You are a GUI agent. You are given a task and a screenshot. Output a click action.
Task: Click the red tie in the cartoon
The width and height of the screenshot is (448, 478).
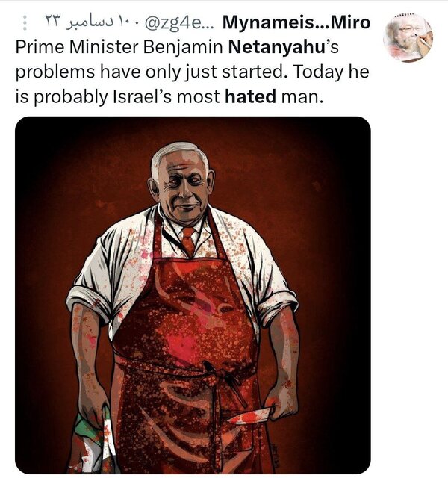[x=188, y=240]
